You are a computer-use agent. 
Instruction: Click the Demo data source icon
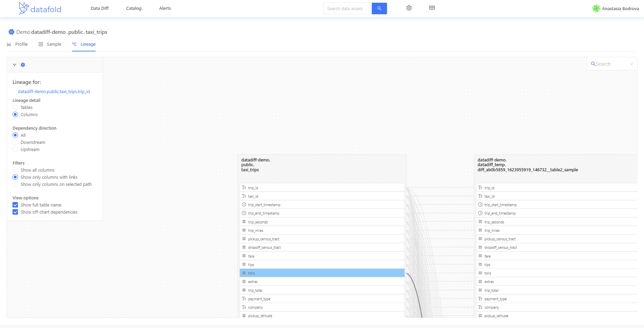click(12, 32)
